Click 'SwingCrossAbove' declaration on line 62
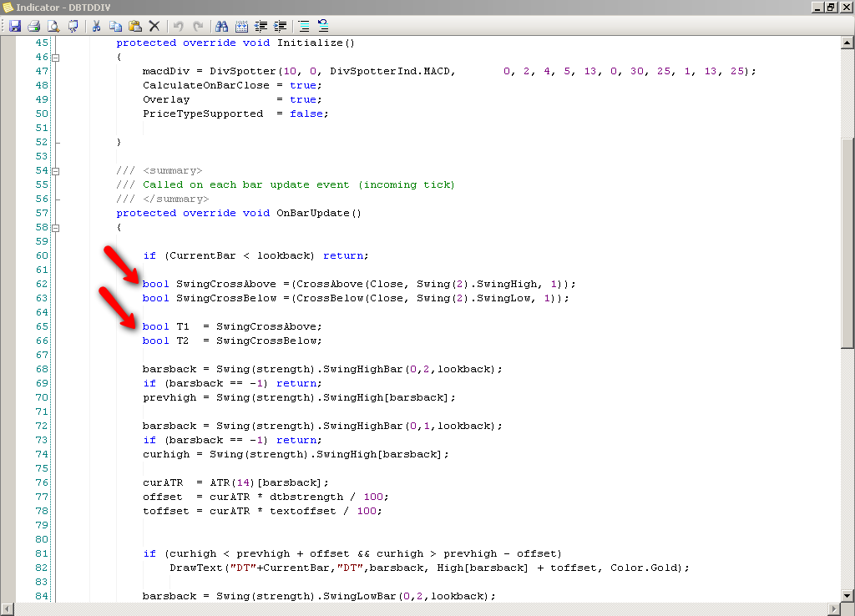855x616 pixels. click(225, 284)
